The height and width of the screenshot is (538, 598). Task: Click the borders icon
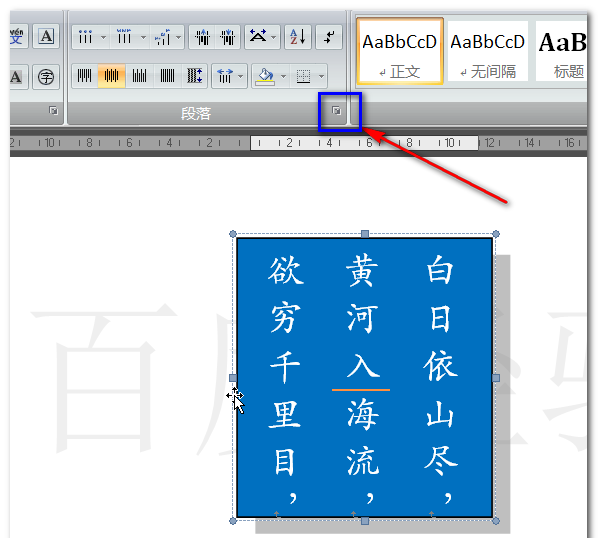[304, 76]
